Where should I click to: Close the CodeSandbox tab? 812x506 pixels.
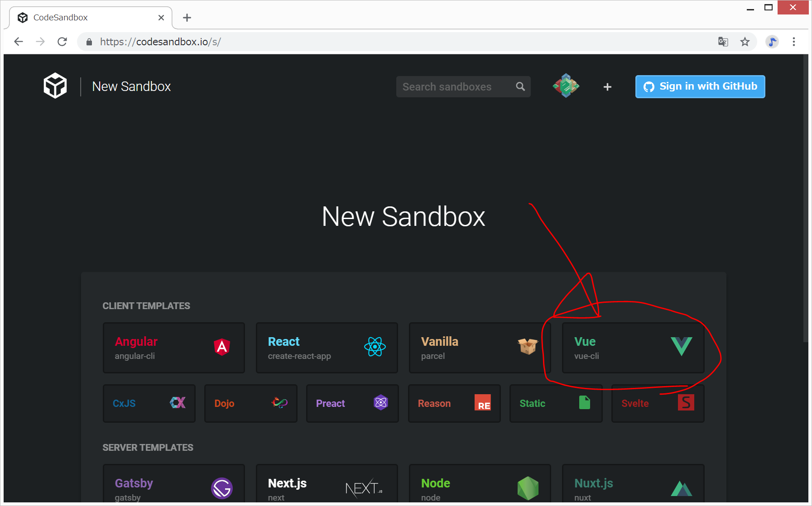[161, 18]
